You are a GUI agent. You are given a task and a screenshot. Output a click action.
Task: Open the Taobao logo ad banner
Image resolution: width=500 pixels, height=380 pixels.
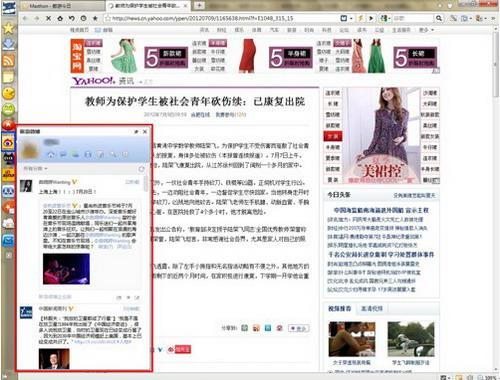[77, 56]
